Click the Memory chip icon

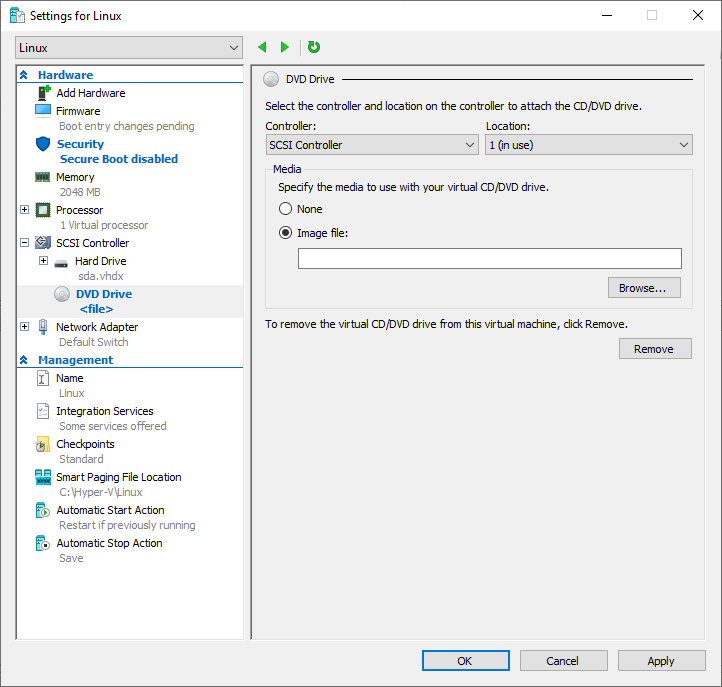(x=43, y=177)
